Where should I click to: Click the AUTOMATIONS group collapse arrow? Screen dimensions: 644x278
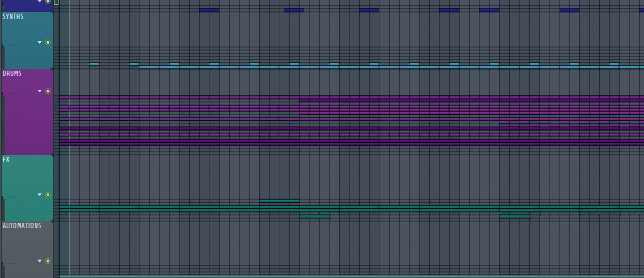pyautogui.click(x=40, y=261)
